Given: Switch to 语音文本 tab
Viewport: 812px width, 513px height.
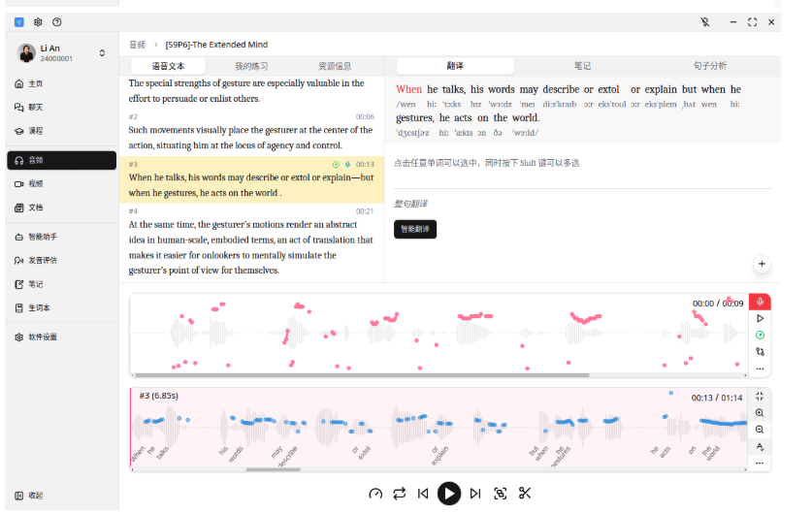Looking at the screenshot, I should tap(168, 66).
